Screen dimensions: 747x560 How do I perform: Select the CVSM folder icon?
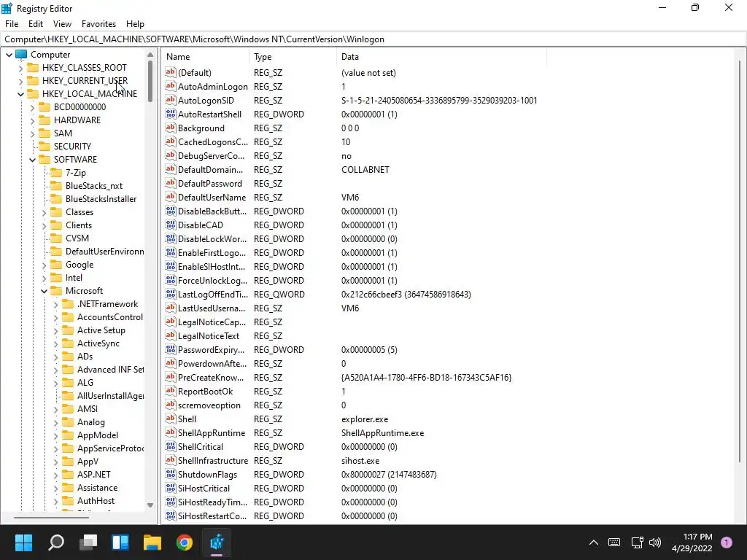[56, 238]
